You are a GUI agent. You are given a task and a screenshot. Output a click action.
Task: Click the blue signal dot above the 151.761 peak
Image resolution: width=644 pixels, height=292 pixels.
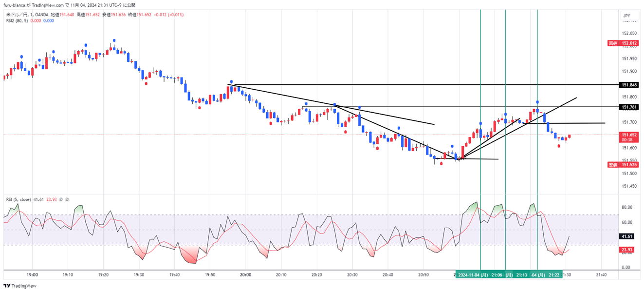tap(537, 102)
